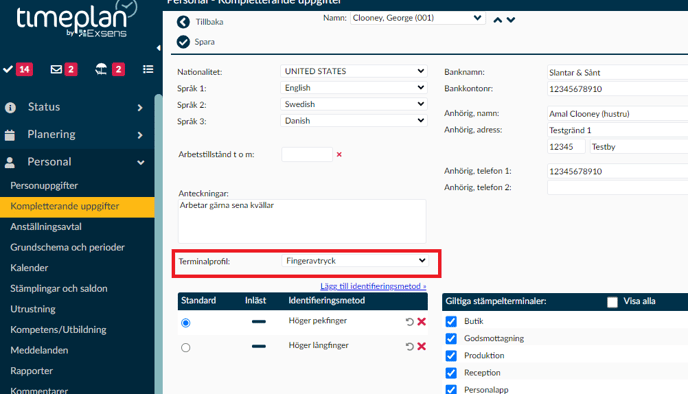
Task: Click the Arbetstillstånd t o m date field
Action: tap(307, 154)
